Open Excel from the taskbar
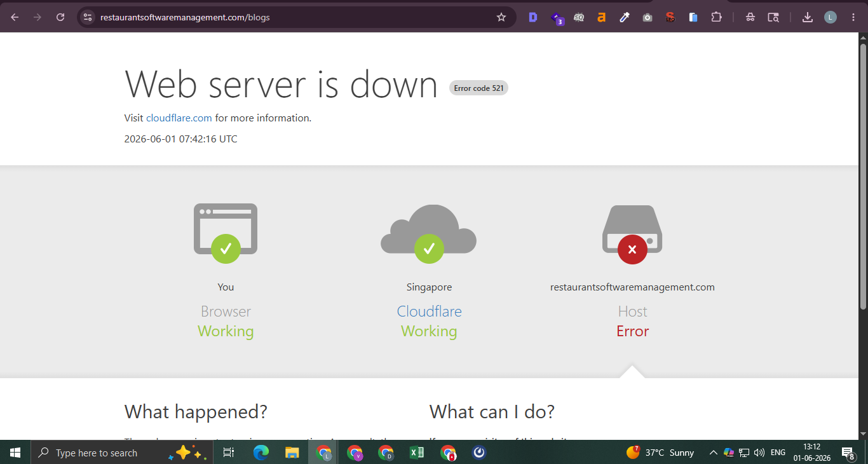This screenshot has width=868, height=464. [x=417, y=453]
